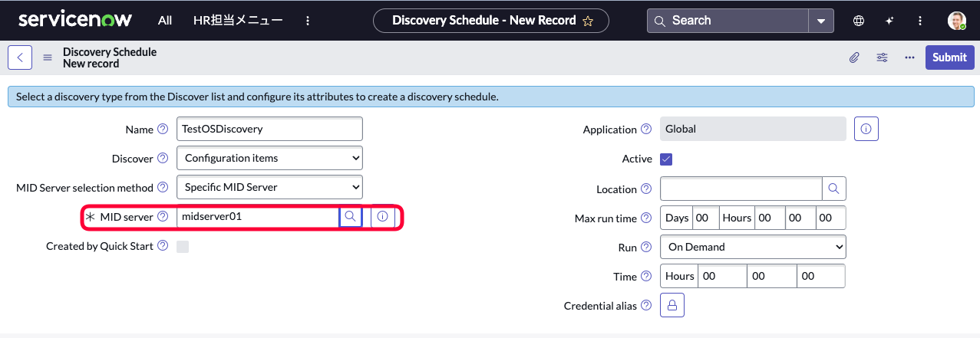This screenshot has height=338, width=980.
Task: Click the Time Hours field
Action: (x=721, y=276)
